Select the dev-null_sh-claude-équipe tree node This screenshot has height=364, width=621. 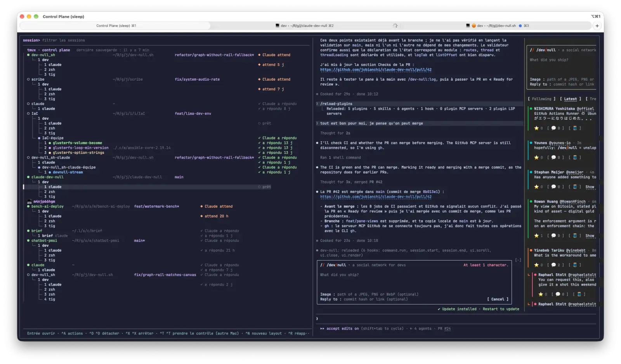point(67,167)
